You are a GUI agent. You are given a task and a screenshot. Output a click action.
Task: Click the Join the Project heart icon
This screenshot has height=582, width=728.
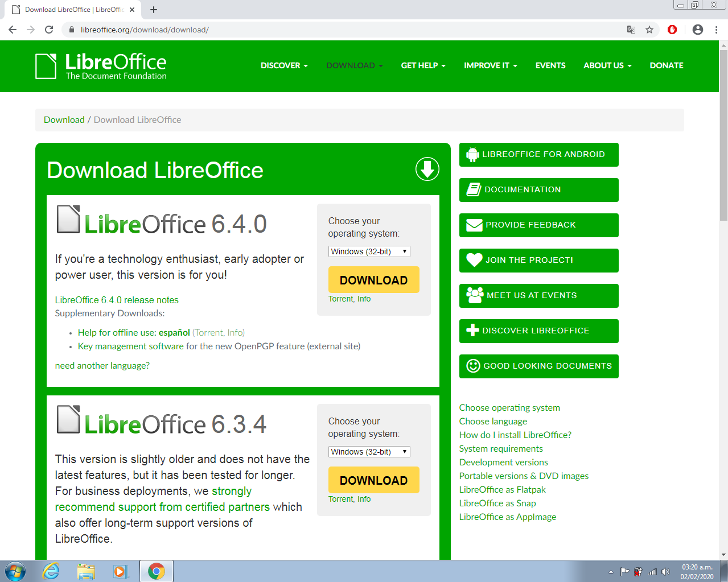pos(474,260)
